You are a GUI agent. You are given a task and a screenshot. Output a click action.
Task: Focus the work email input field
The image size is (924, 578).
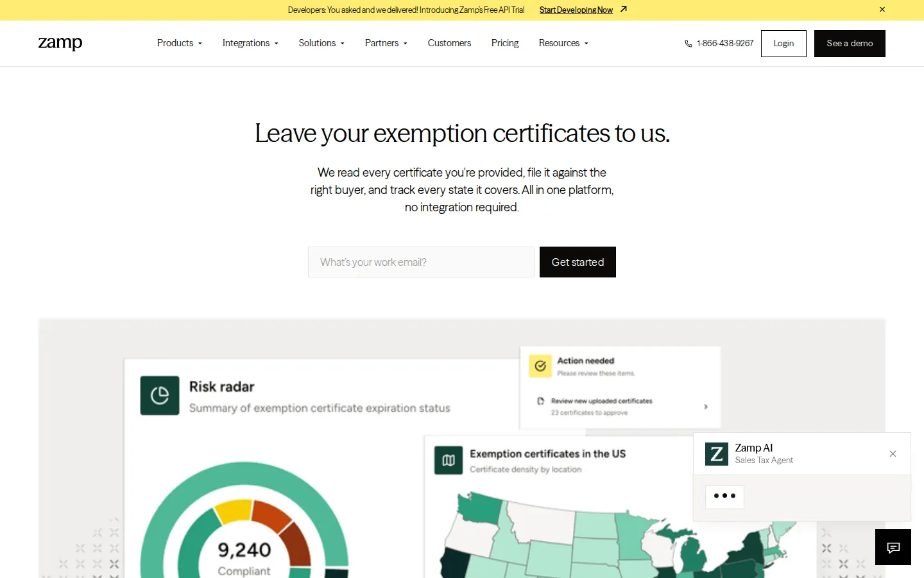tap(421, 262)
